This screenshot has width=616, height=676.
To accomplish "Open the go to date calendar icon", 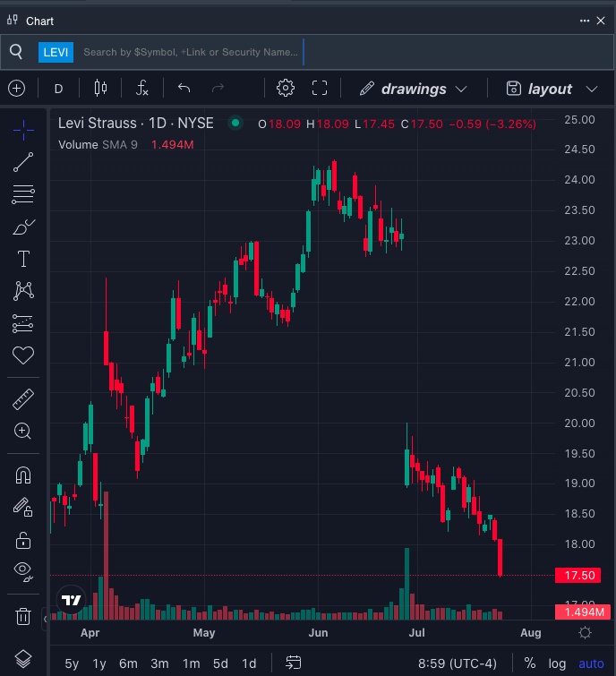I will pos(293,663).
